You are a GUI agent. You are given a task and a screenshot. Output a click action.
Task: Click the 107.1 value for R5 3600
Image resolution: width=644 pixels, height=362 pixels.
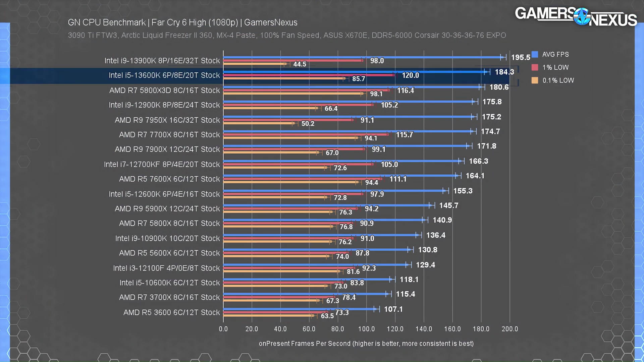393,309
